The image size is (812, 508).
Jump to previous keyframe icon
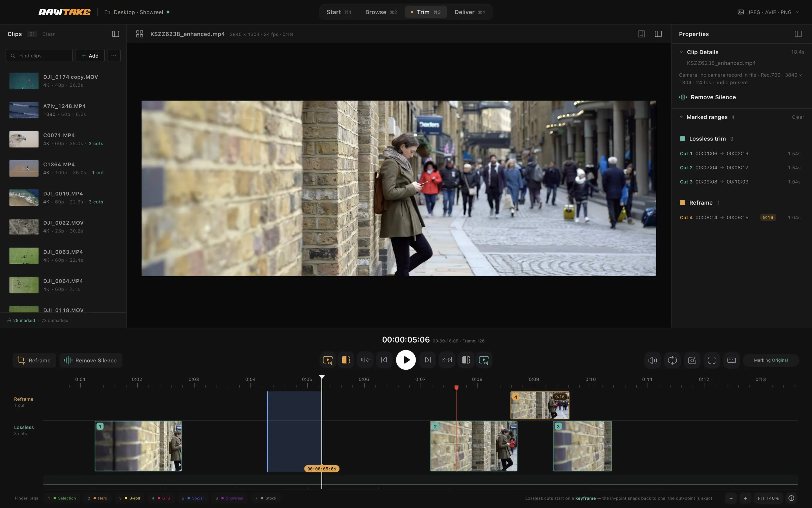[366, 360]
